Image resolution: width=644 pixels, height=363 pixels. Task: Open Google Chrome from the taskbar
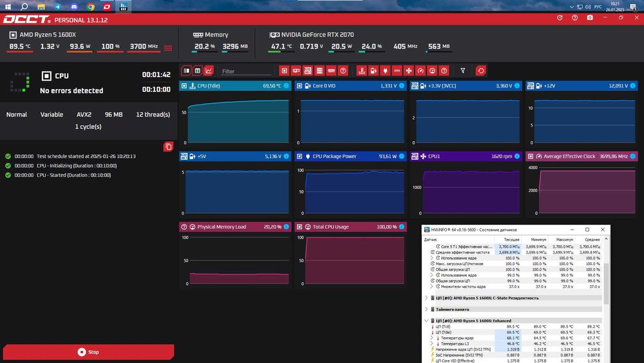tap(90, 6)
